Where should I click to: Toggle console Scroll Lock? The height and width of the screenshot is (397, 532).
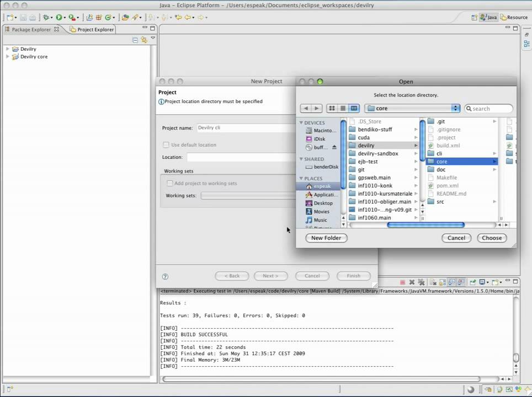443,282
